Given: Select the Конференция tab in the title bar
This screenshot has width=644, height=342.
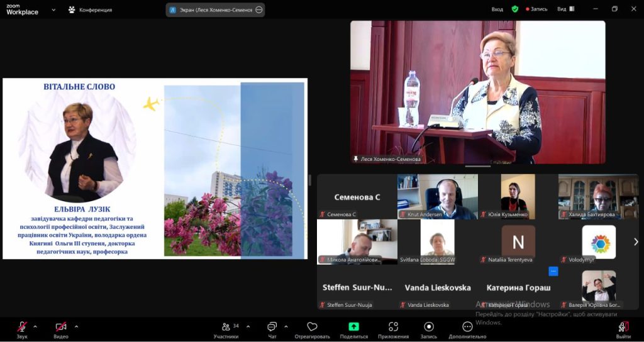Looking at the screenshot, I should point(90,9).
